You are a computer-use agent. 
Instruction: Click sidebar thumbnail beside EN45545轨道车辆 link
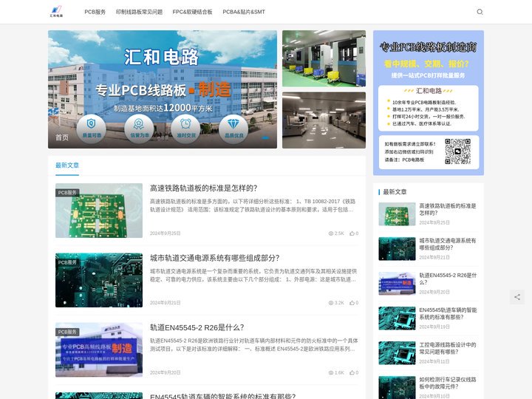tap(397, 318)
